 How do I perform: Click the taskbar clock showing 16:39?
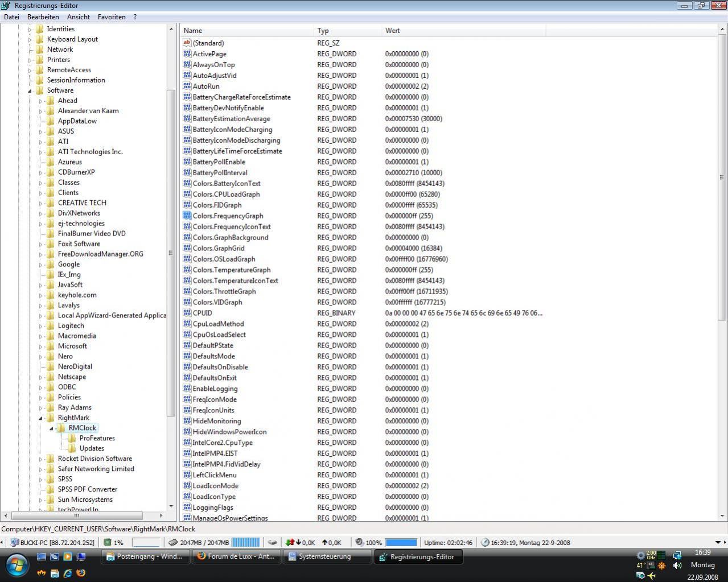coord(703,552)
